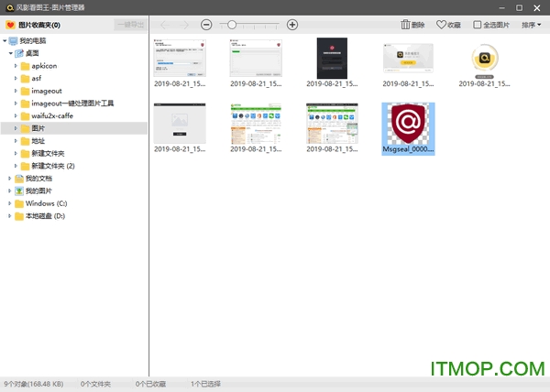Select the 本地磁盘 (D:) drive
The height and width of the screenshot is (392, 550).
click(x=44, y=216)
